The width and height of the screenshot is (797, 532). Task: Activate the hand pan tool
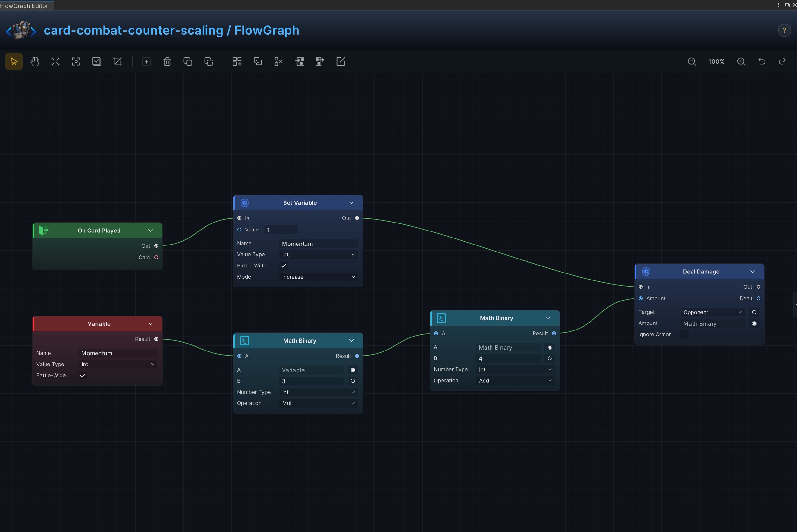pyautogui.click(x=35, y=61)
